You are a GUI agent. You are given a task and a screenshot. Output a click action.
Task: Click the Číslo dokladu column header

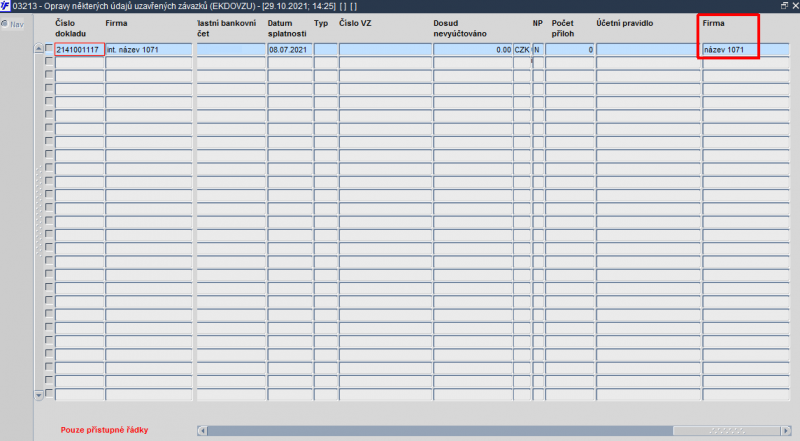pyautogui.click(x=70, y=28)
